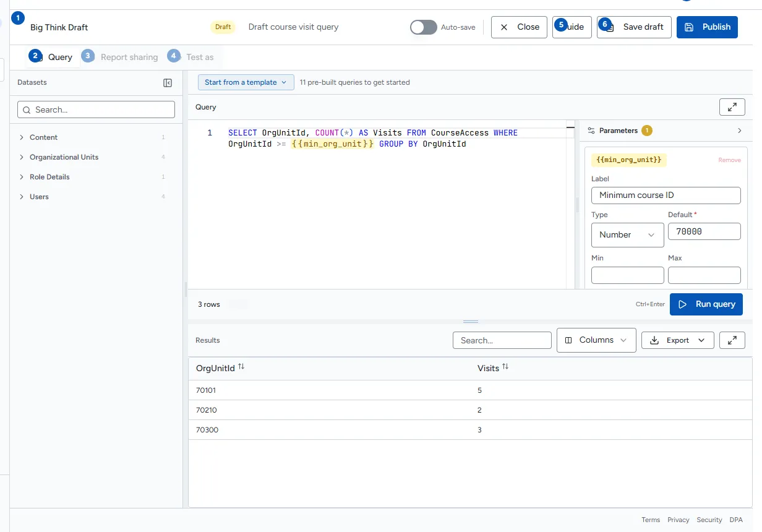This screenshot has height=532, width=762.
Task: Click the Big Think Draft title
Action: click(x=59, y=28)
